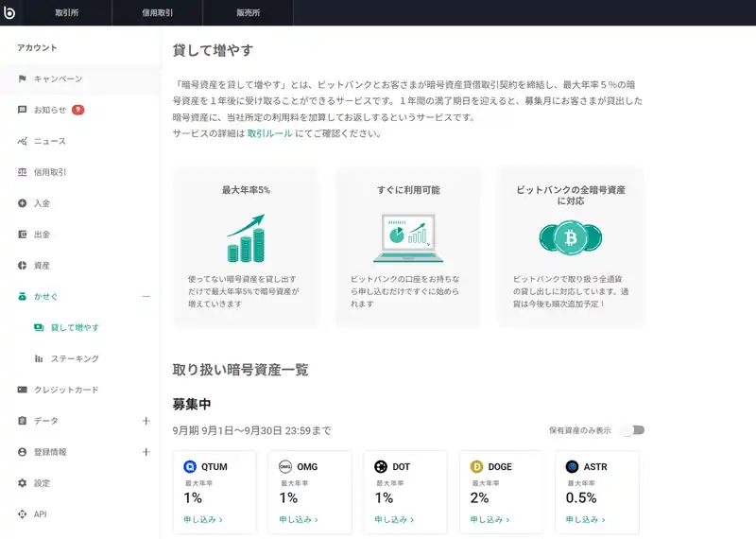Click the ASTR 0.5% rate value
This screenshot has height=539, width=756.
click(x=581, y=497)
